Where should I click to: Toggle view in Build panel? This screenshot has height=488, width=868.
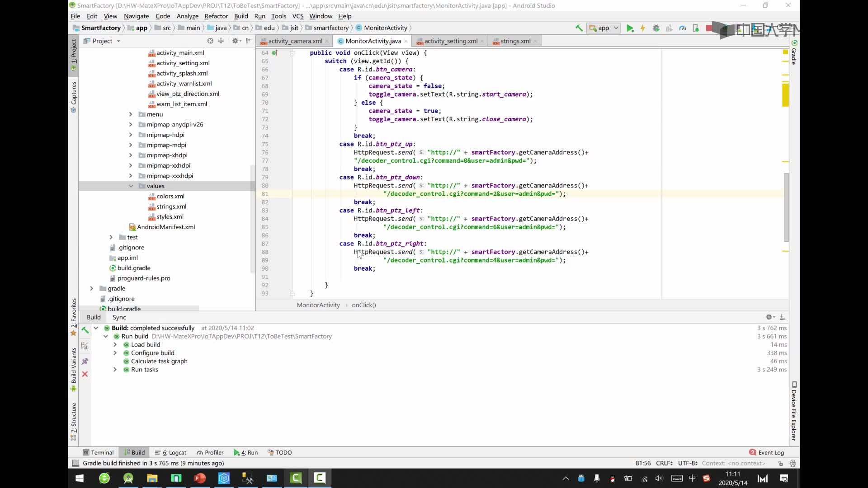[x=85, y=346]
